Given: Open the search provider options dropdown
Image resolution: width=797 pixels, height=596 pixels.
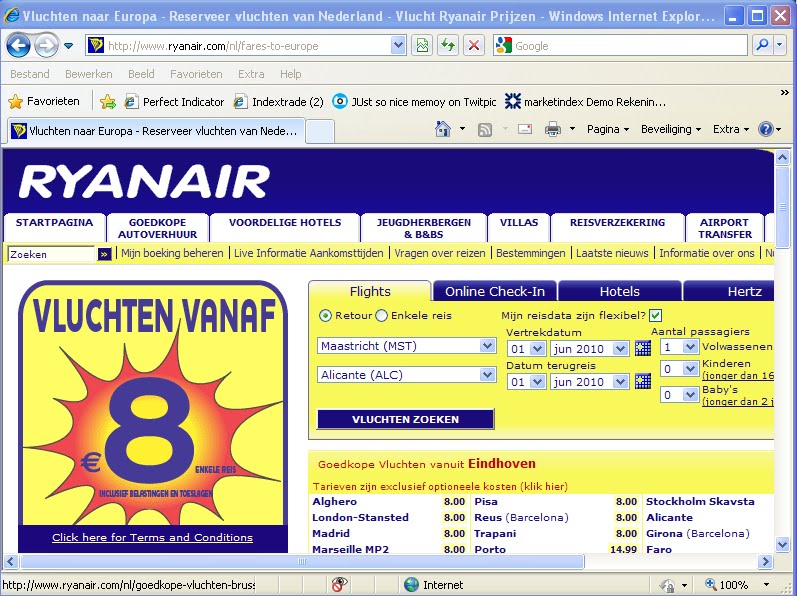Looking at the screenshot, I should click(780, 45).
